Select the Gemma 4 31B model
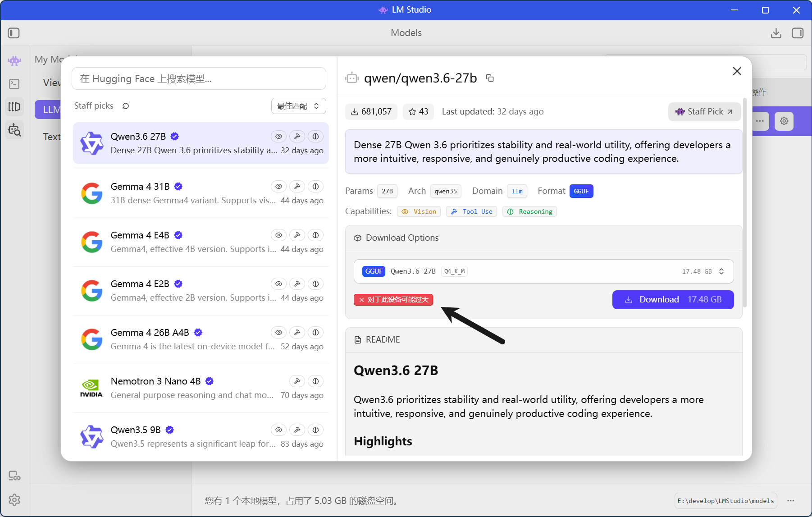The height and width of the screenshot is (517, 812). 201,193
